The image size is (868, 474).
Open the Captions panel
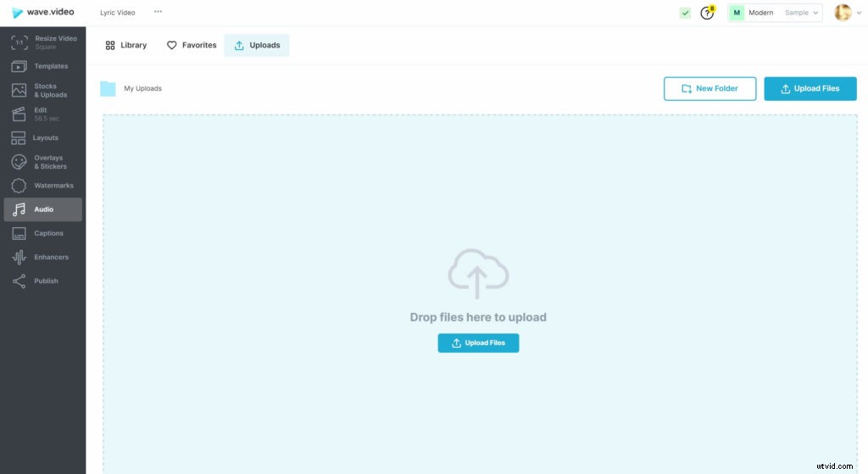click(42, 233)
